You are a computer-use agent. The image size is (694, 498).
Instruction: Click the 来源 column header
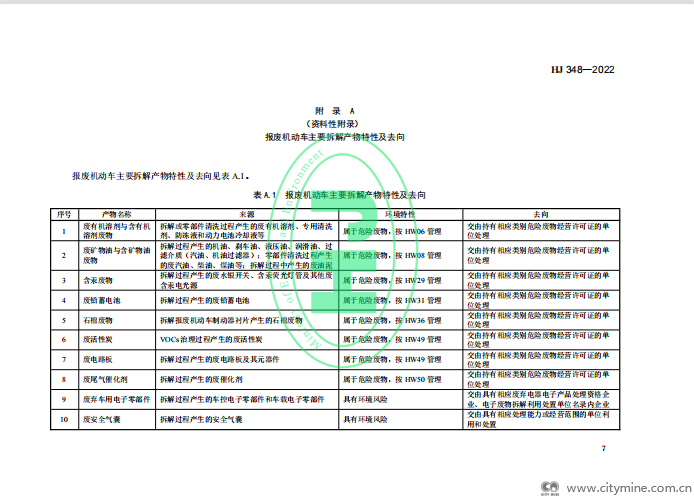click(x=246, y=214)
